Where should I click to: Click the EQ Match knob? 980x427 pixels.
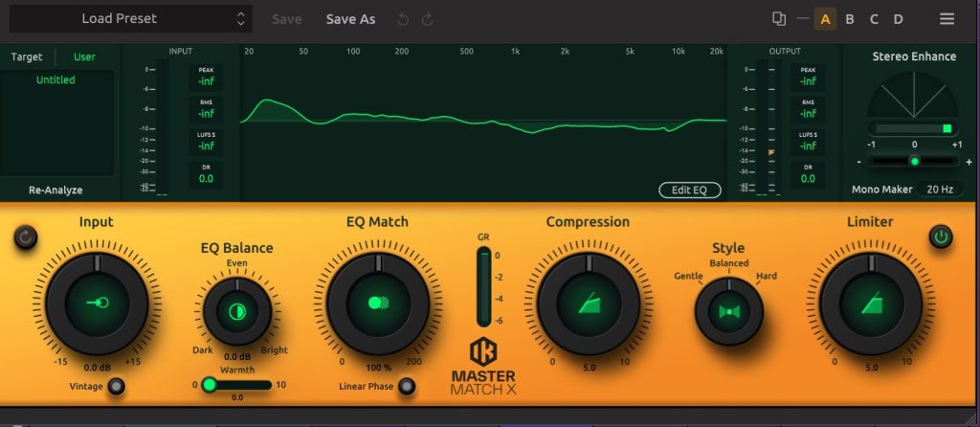coord(377,303)
